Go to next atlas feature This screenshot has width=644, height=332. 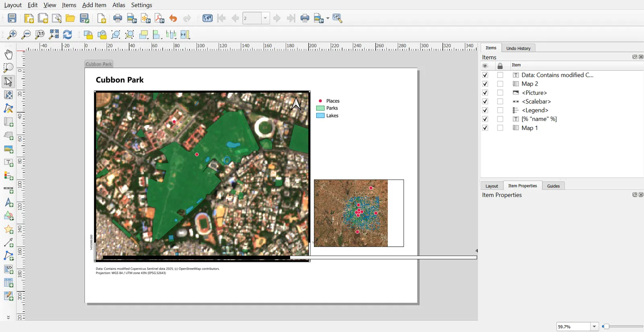click(277, 18)
